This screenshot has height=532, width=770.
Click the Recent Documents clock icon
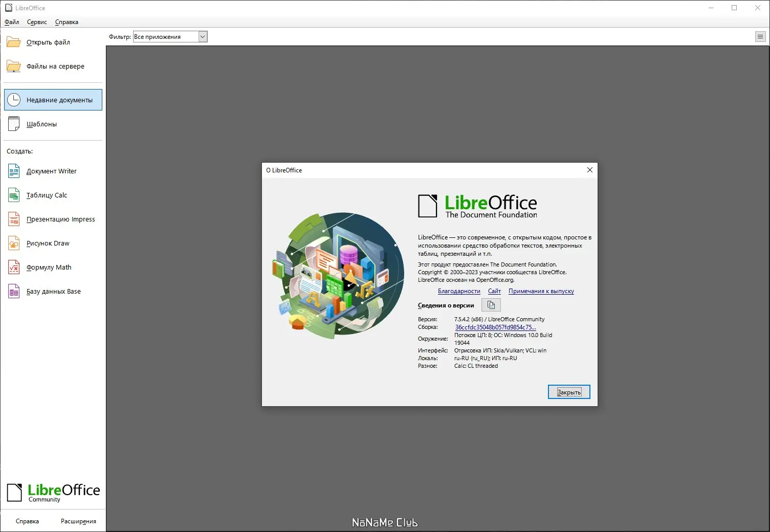[x=14, y=100]
